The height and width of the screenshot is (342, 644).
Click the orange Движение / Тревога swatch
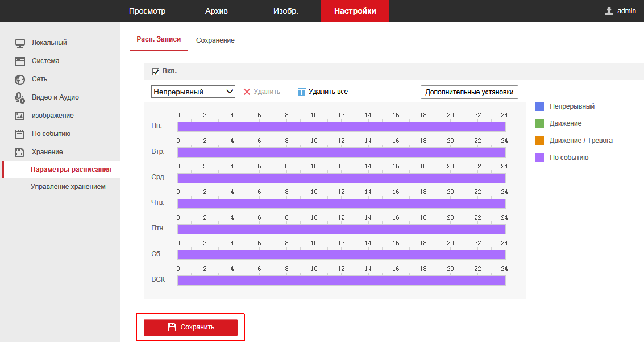539,141
